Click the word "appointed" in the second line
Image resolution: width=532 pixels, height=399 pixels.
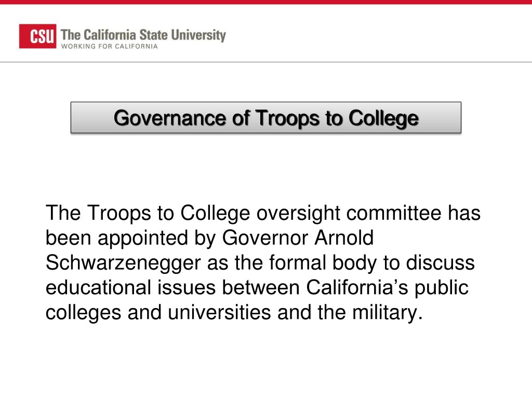pos(143,239)
